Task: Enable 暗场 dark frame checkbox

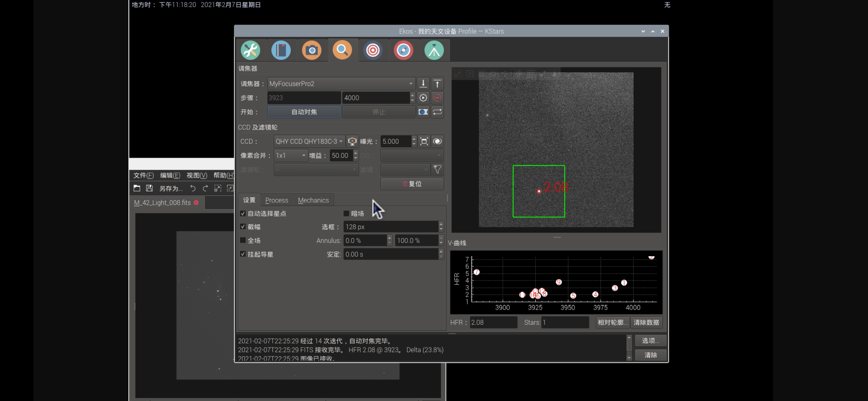Action: tap(346, 213)
